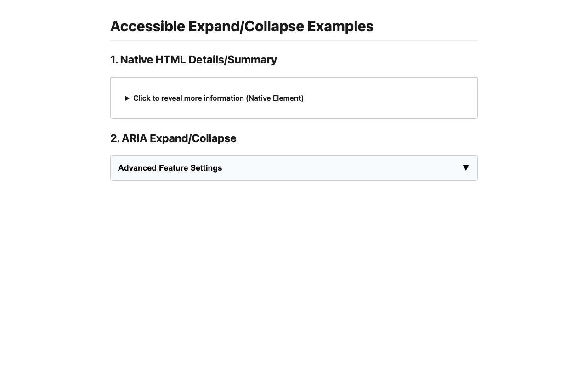Select heading 1. Native HTML Details/Summary
Screen dimensions: 588x368
(x=193, y=60)
